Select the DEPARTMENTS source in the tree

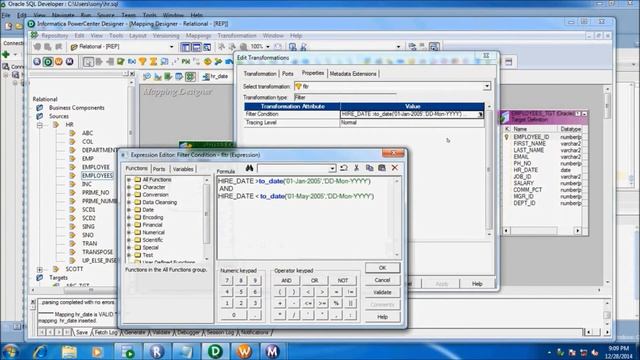pos(100,150)
